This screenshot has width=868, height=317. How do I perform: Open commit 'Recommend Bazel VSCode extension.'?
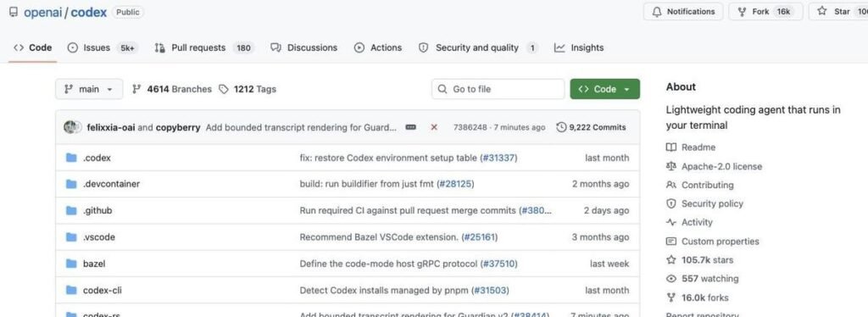(x=379, y=236)
